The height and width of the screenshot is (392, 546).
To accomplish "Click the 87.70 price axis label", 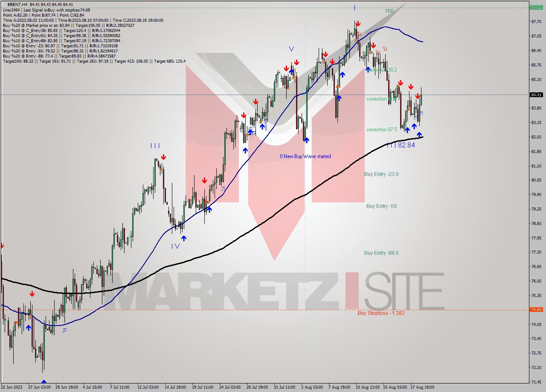I will (x=536, y=21).
